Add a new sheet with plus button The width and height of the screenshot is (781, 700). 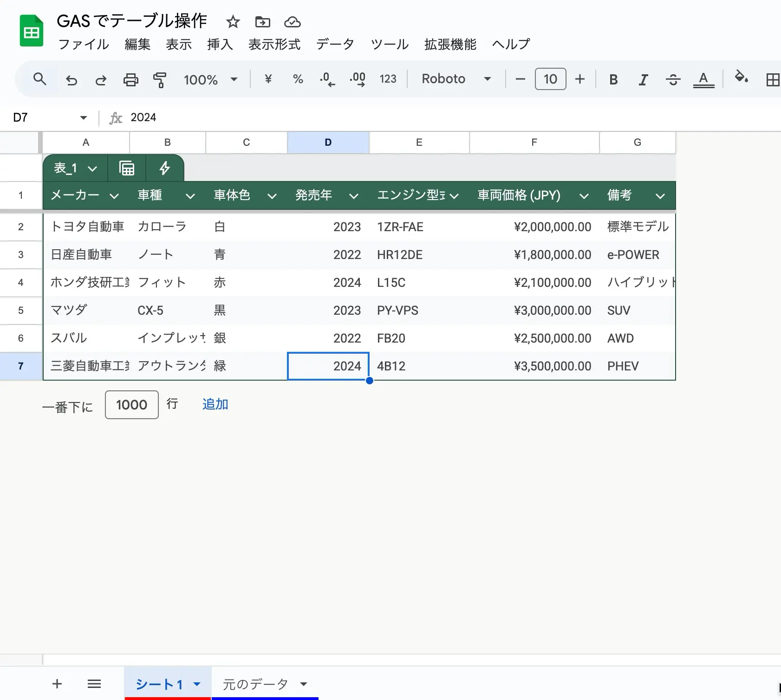(57, 684)
